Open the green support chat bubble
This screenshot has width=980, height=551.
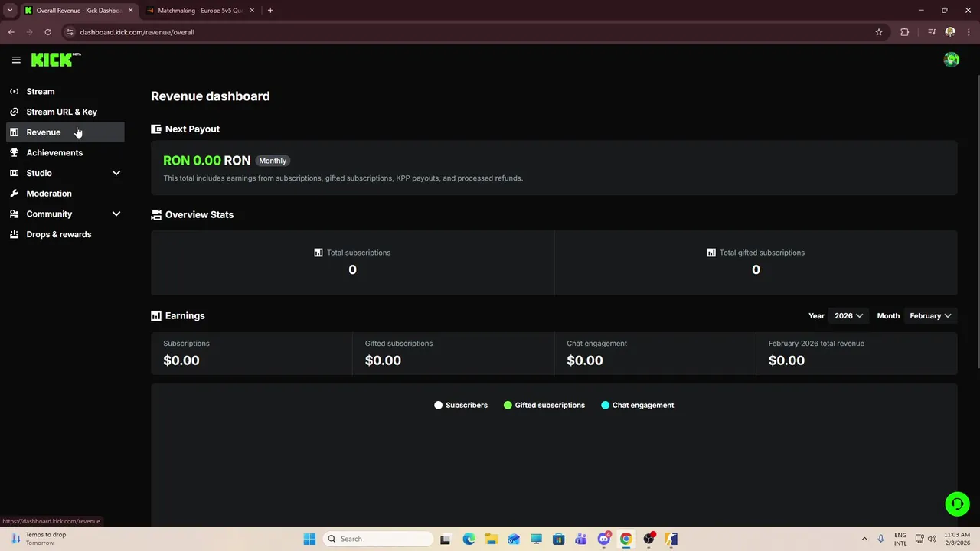coord(957,504)
